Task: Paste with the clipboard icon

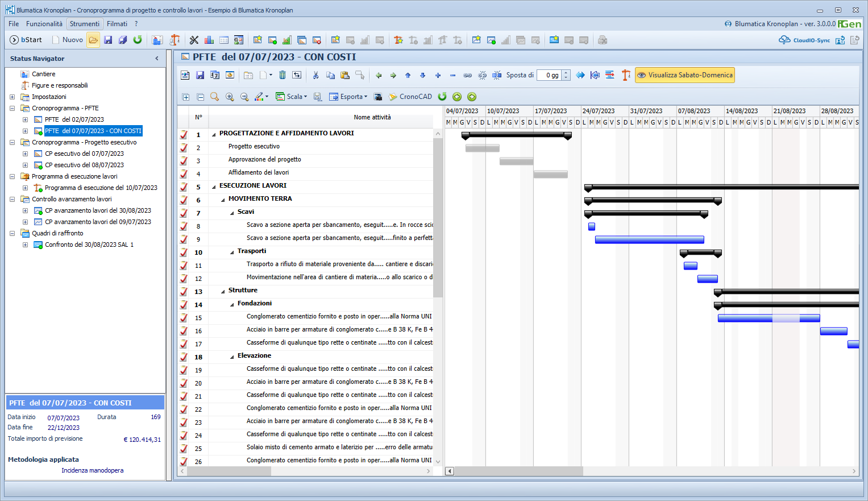Action: [345, 75]
